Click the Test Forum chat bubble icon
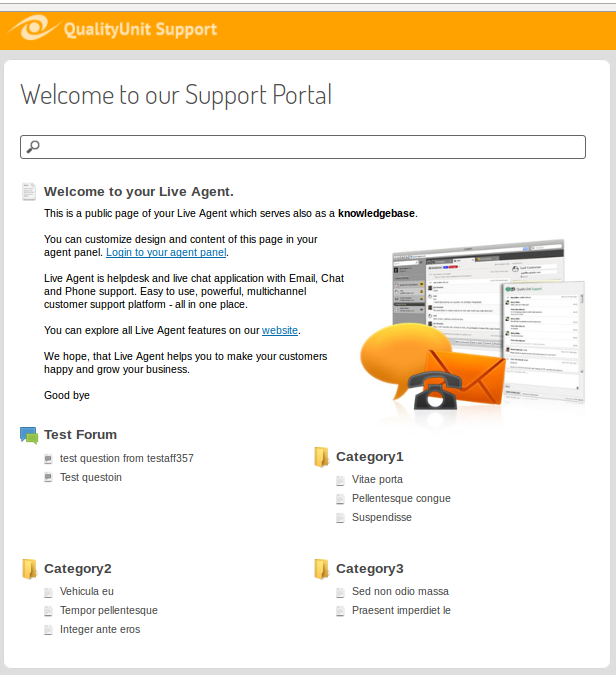 (x=28, y=435)
